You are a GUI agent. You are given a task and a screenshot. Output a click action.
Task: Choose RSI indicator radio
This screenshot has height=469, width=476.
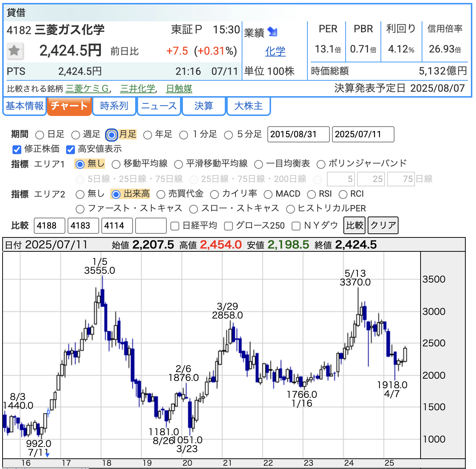[x=311, y=194]
